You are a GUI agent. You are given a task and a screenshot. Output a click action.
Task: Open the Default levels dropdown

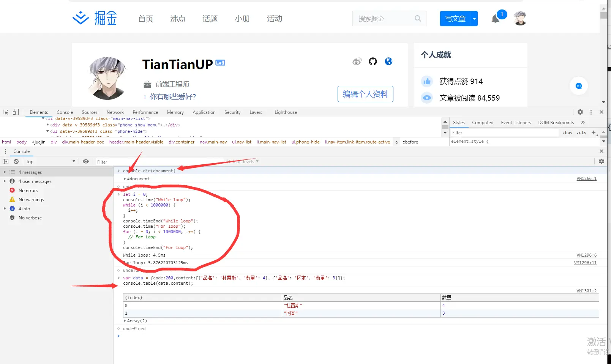pos(243,162)
